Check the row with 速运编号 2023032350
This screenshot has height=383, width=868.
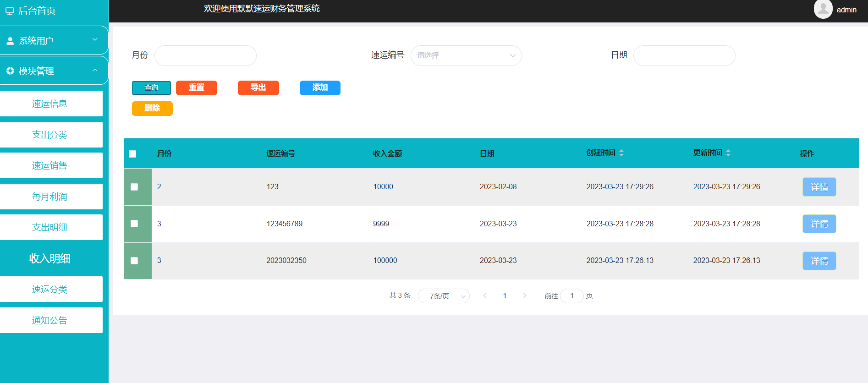tap(134, 261)
